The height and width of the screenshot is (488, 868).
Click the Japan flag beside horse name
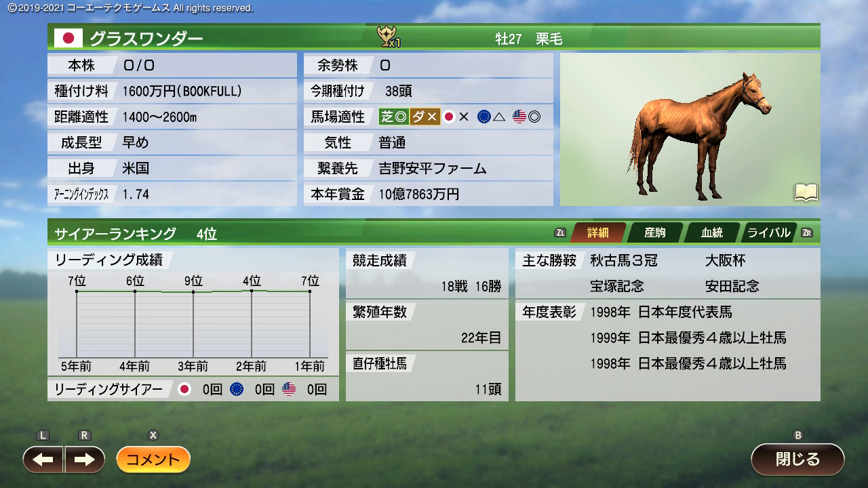pyautogui.click(x=68, y=39)
